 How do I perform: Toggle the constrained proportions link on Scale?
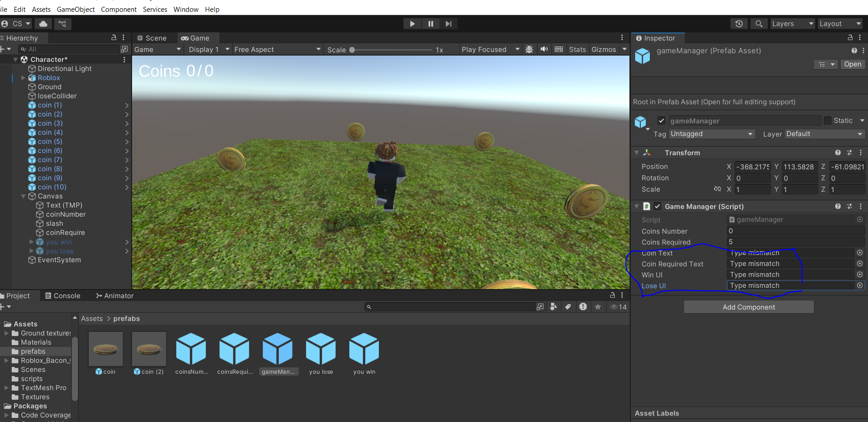717,189
